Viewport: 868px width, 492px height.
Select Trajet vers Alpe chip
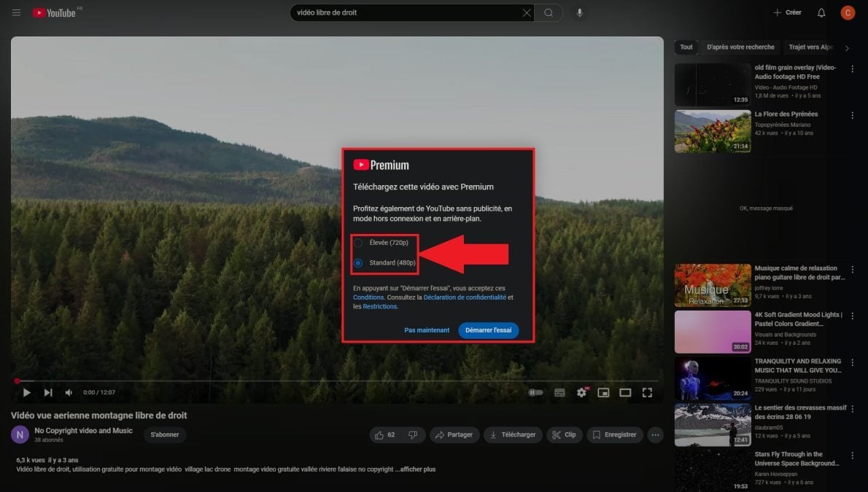point(810,47)
